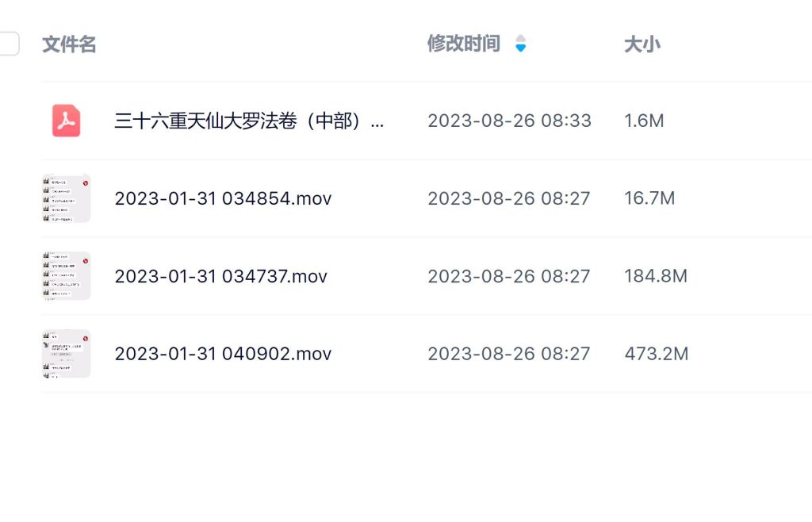Click modified time of 034854.mov row
Viewport: 812px width, 522px height.
[509, 198]
